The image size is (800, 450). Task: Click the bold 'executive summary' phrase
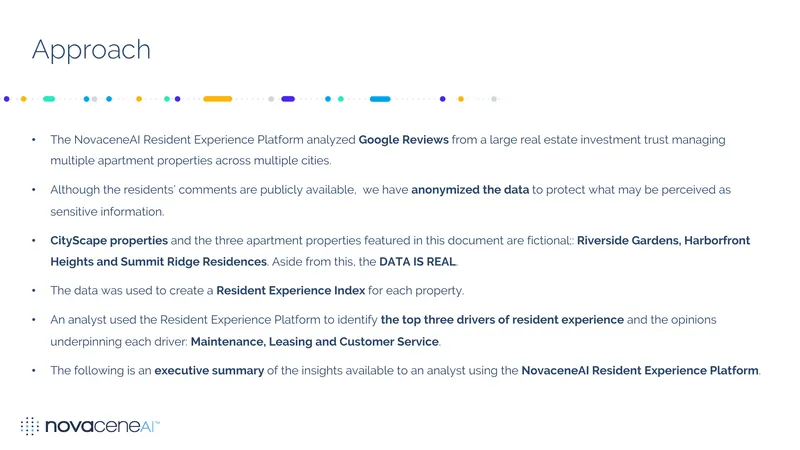[x=209, y=371]
